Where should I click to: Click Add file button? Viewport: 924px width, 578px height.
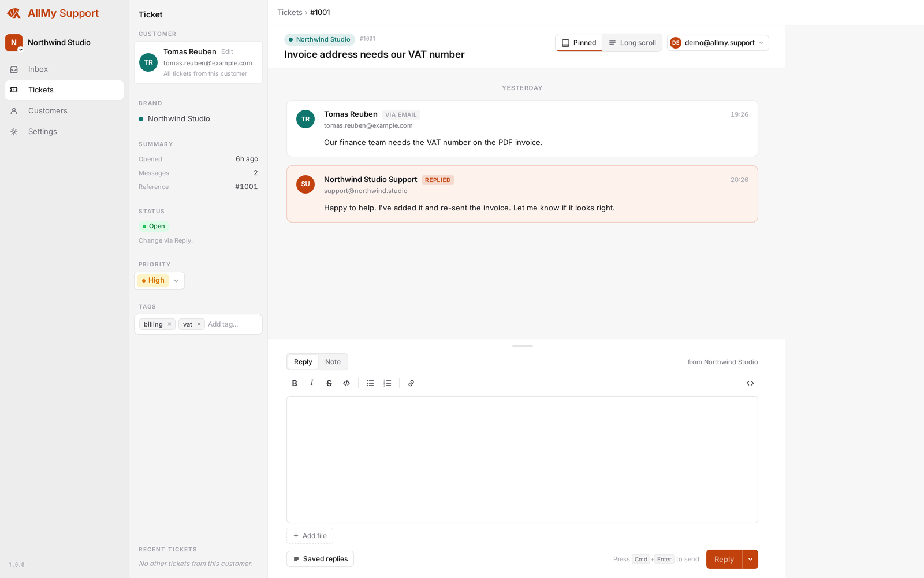coord(310,536)
